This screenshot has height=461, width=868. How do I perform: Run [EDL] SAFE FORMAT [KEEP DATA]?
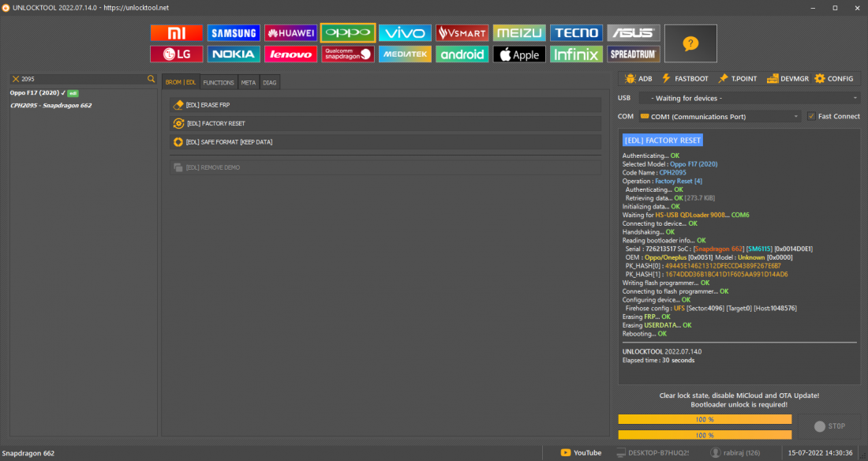(x=385, y=142)
